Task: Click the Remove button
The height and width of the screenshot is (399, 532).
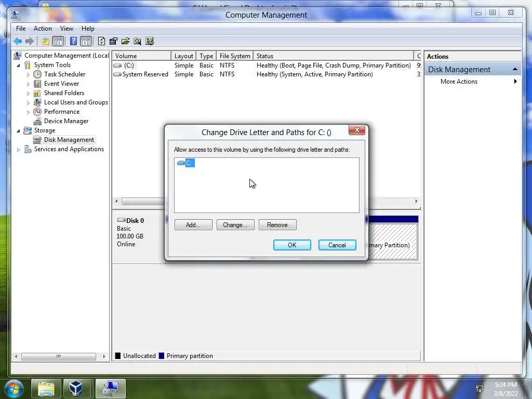Action: [x=277, y=224]
